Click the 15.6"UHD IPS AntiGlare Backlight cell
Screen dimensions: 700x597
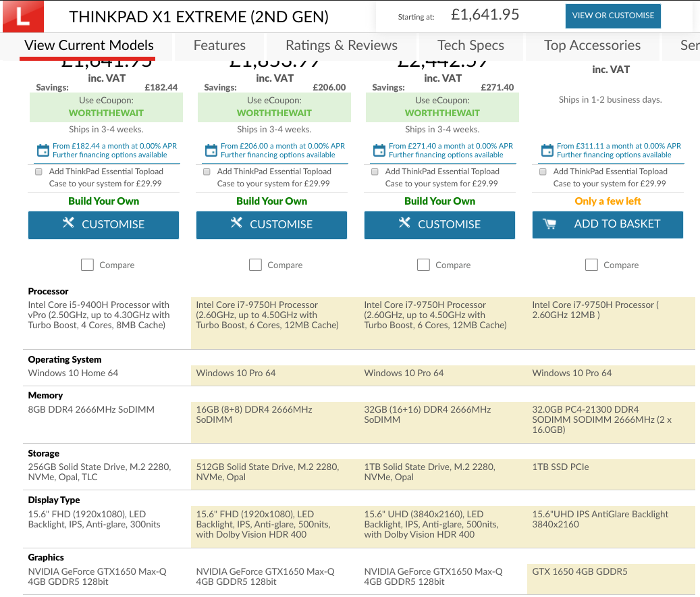tap(600, 519)
